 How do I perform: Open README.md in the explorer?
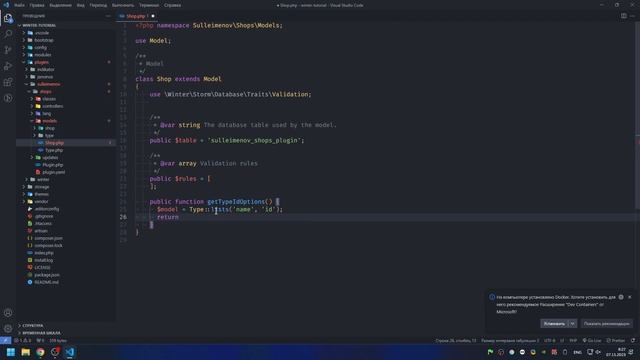coord(47,282)
